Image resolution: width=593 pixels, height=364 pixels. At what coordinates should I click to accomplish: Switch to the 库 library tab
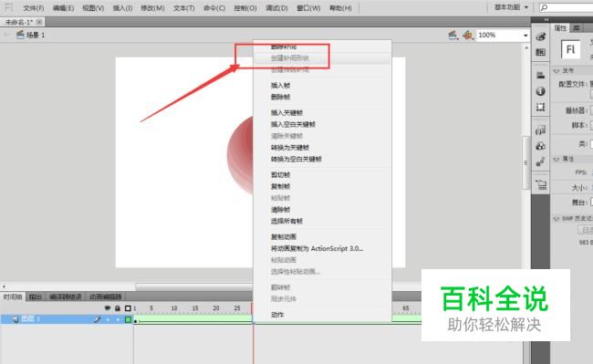(577, 28)
